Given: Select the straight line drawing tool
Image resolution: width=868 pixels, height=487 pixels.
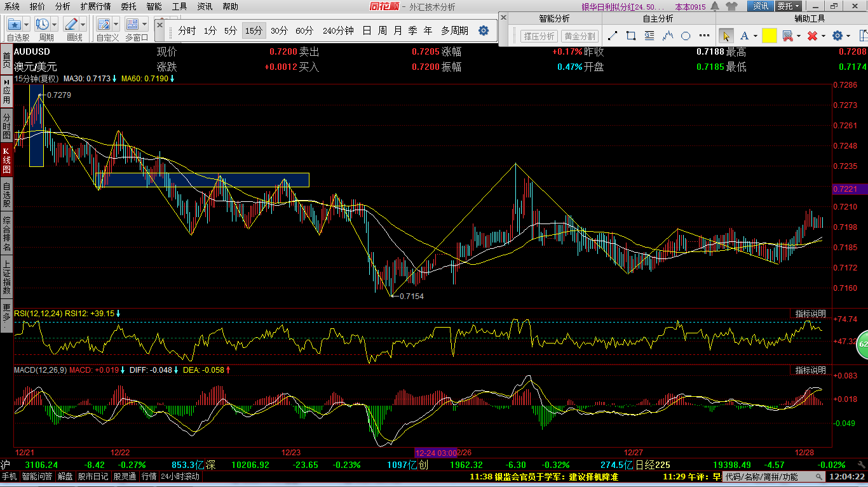Looking at the screenshot, I should click(613, 36).
